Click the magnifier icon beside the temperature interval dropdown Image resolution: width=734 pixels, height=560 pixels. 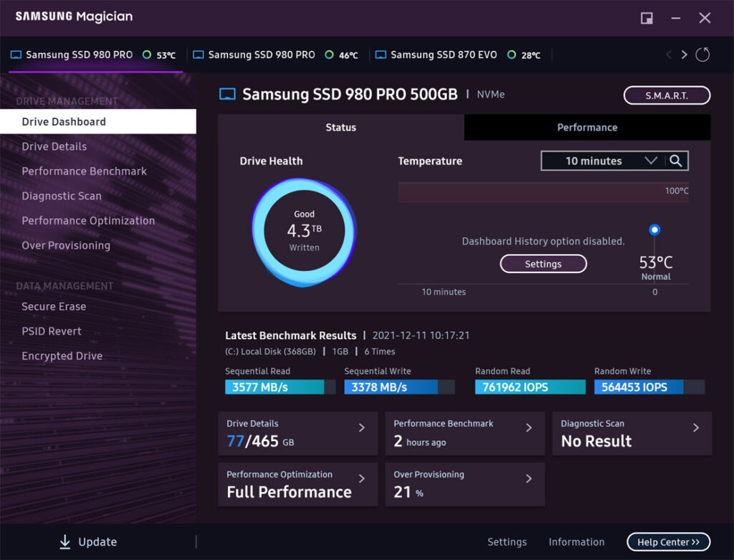pos(676,161)
